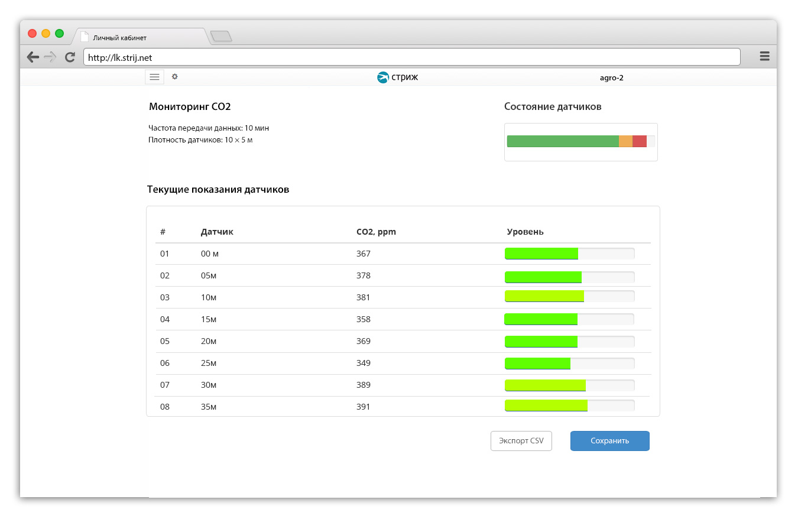
Task: Click the Уровень column header
Action: click(x=525, y=232)
